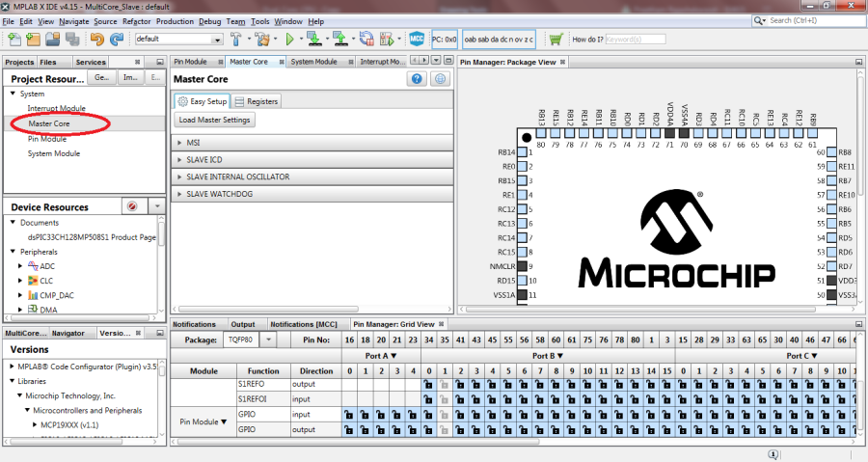Run the project with green play icon
The image size is (868, 462).
[288, 40]
